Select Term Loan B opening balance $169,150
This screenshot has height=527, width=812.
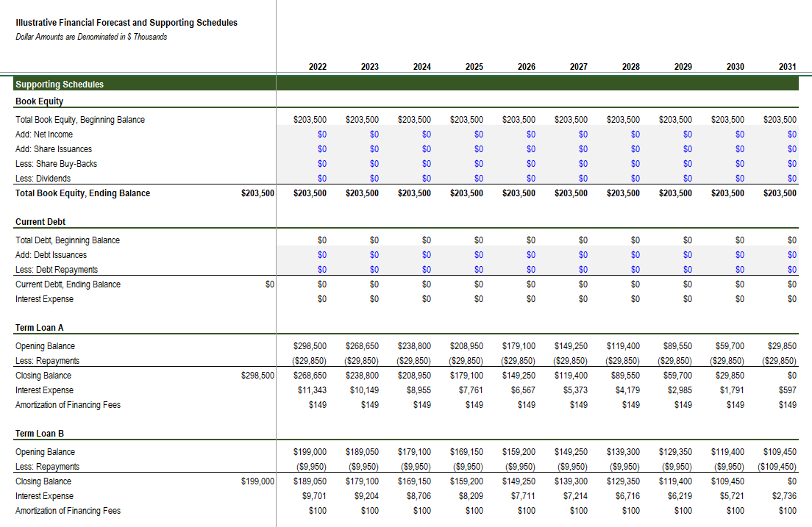pos(466,453)
